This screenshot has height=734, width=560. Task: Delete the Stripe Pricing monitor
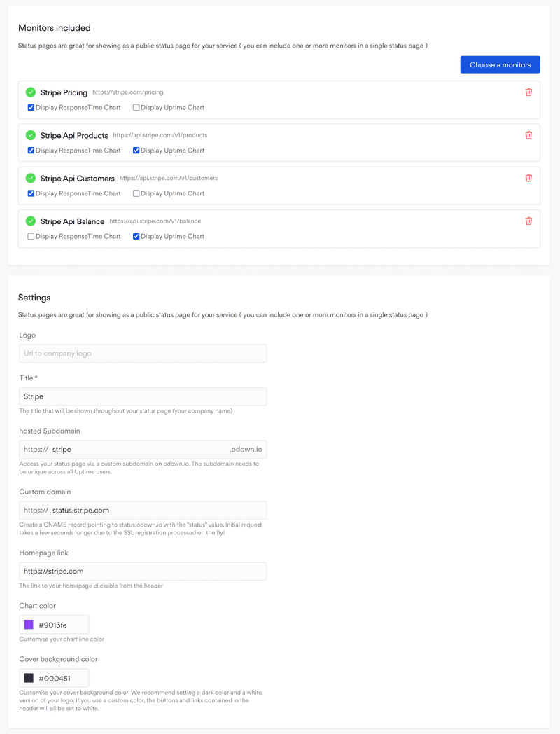pos(528,92)
